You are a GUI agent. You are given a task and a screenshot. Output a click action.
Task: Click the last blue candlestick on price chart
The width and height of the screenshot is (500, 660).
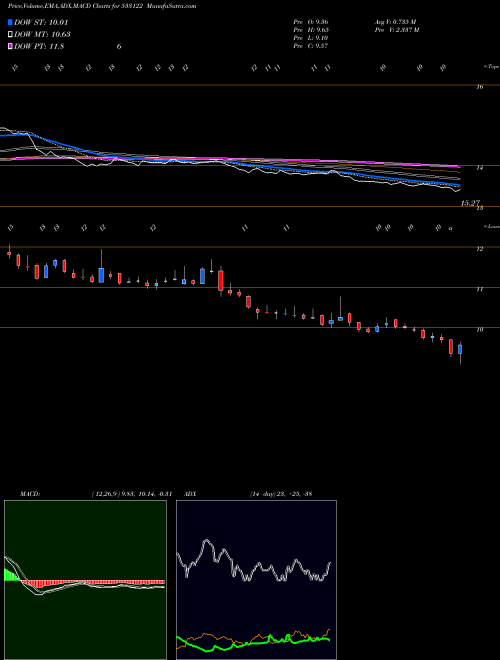tap(460, 349)
